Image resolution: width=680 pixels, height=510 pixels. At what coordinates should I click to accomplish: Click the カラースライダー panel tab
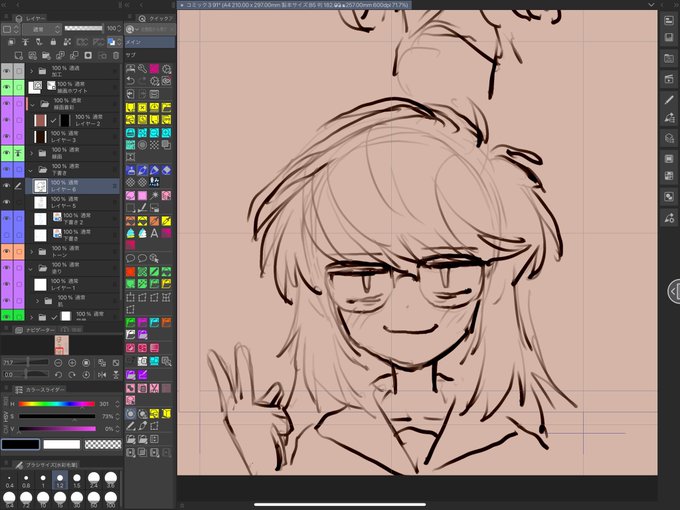[x=40, y=389]
